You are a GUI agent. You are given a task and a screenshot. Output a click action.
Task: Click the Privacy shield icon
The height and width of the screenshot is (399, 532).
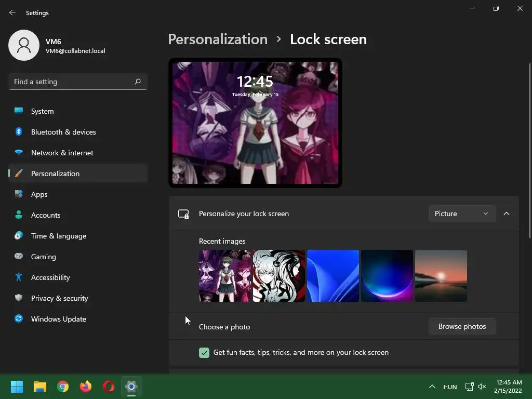pyautogui.click(x=19, y=298)
